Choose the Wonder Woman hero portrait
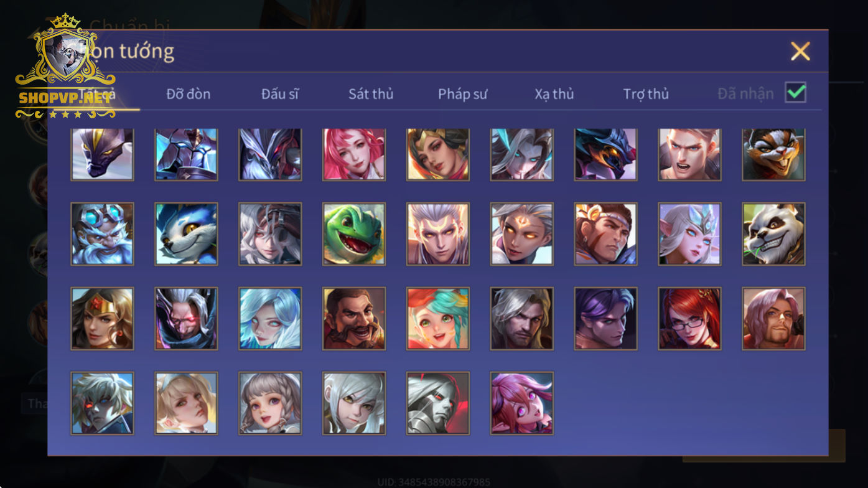This screenshot has width=868, height=488. [102, 318]
